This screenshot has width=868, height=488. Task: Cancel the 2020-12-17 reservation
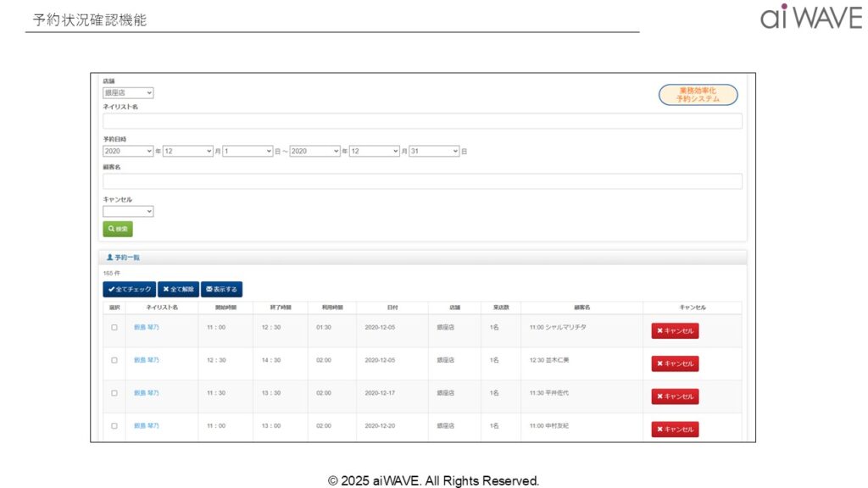pyautogui.click(x=675, y=396)
